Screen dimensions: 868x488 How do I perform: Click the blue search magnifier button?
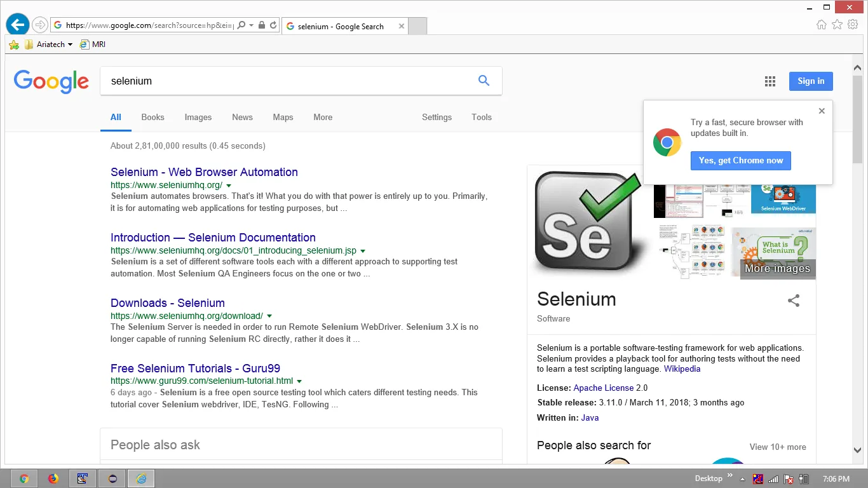click(484, 81)
